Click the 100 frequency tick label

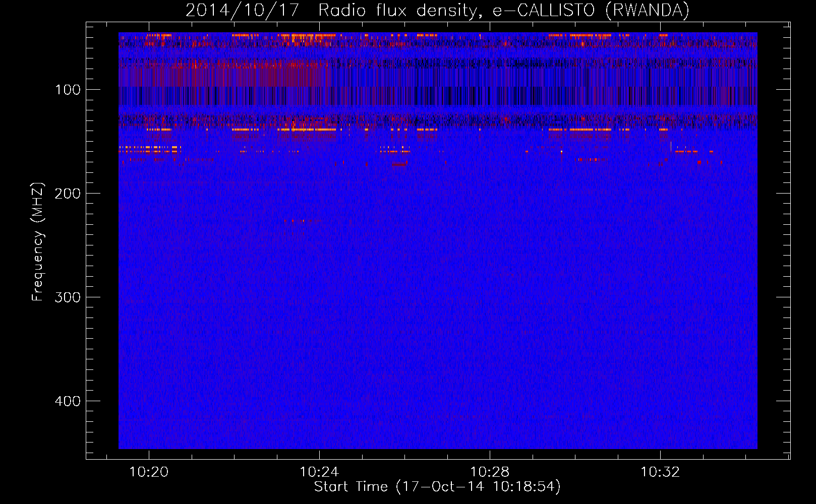click(68, 90)
